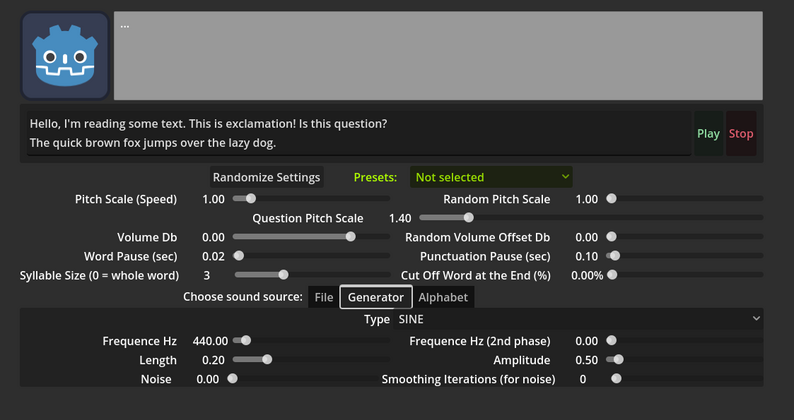
Task: Click the Syllable Size slider knob
Action: (284, 275)
